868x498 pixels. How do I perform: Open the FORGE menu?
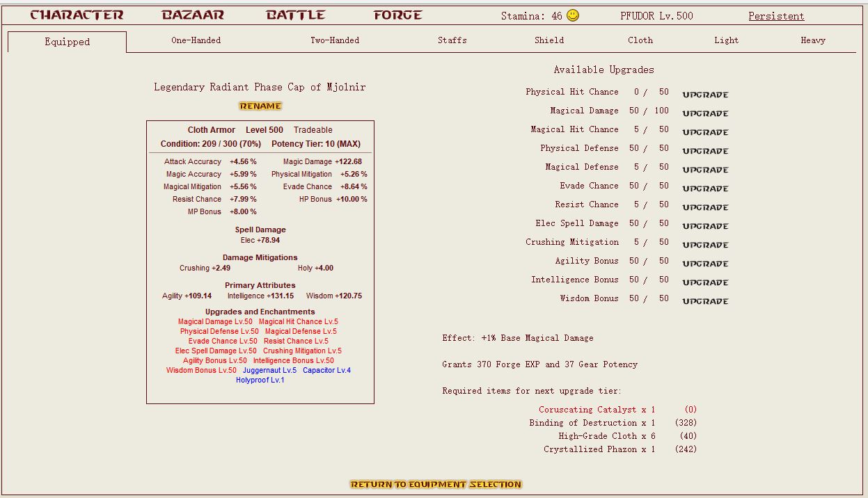395,14
